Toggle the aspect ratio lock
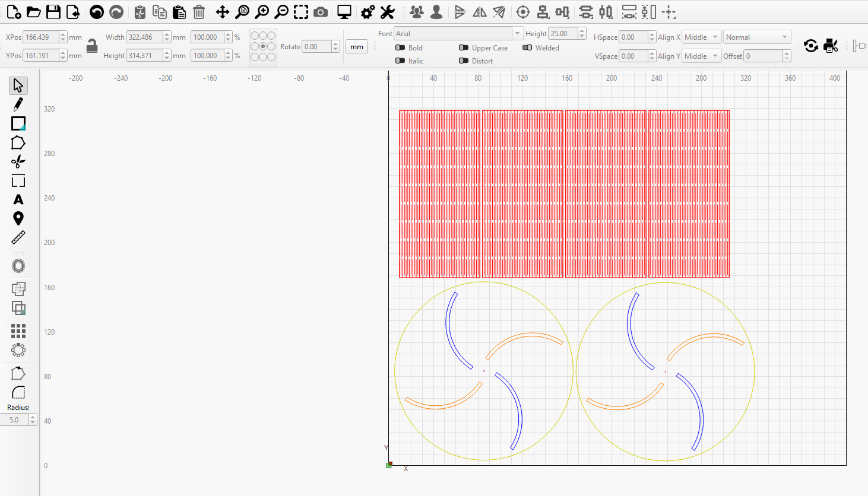Screen dimensions: 868x496 coord(92,46)
